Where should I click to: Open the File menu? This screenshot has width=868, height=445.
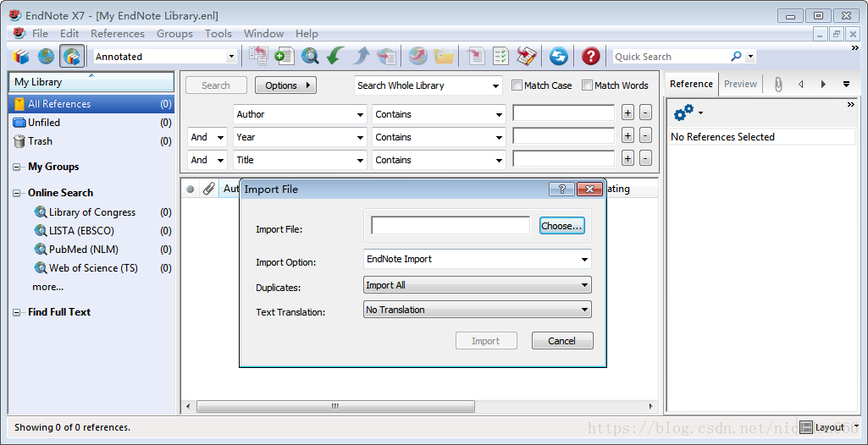[40, 34]
